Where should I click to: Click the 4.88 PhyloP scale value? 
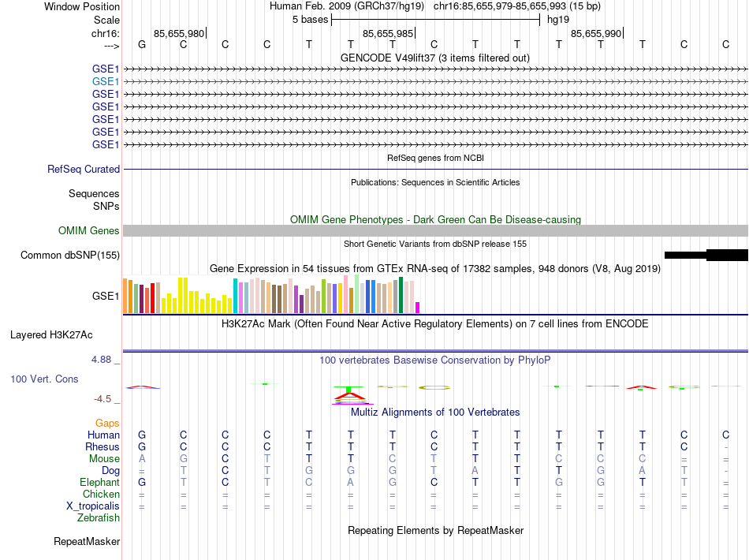[x=101, y=360]
